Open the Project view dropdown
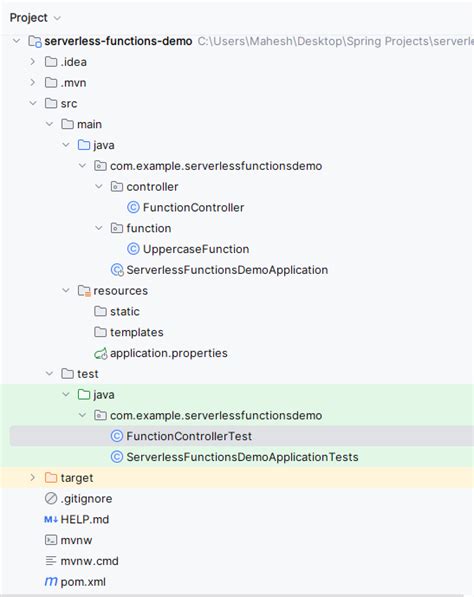 coord(35,18)
